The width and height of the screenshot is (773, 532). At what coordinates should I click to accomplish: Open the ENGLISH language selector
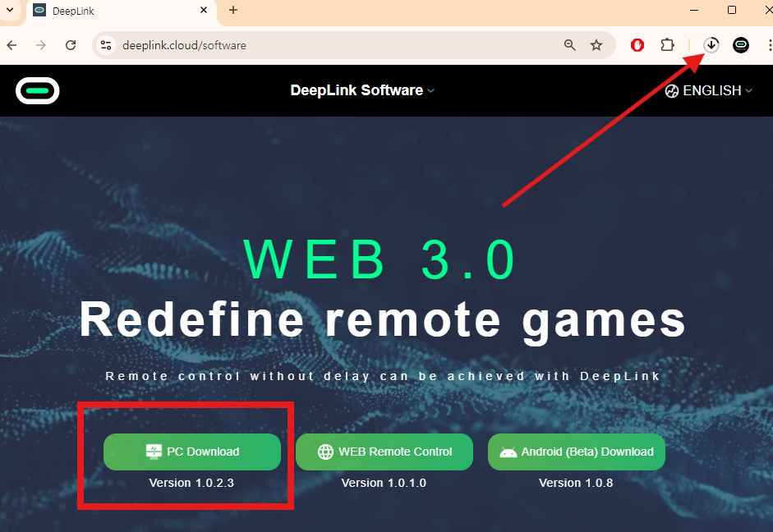pos(708,90)
